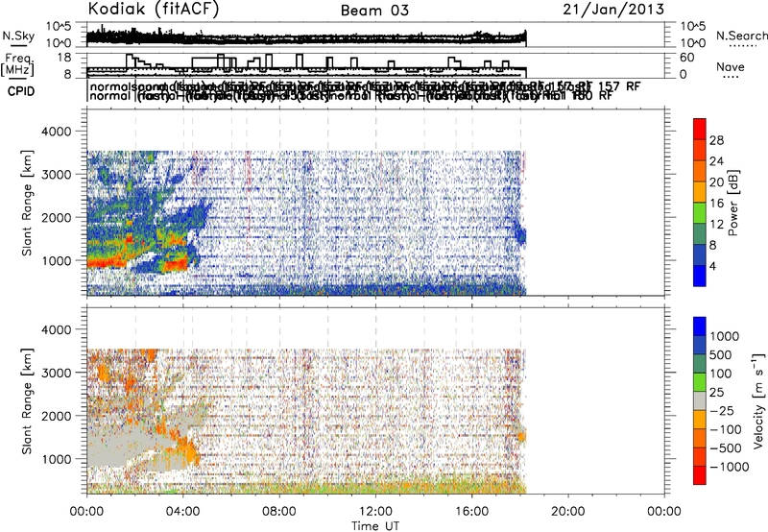
Task: Click the velocity panel 'Slant Range [km]' label
Action: [x=27, y=400]
